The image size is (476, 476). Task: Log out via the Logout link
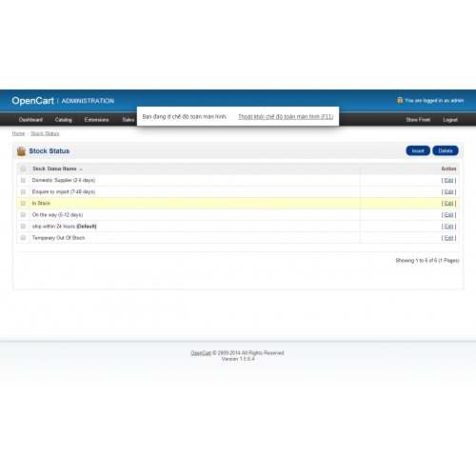(450, 120)
